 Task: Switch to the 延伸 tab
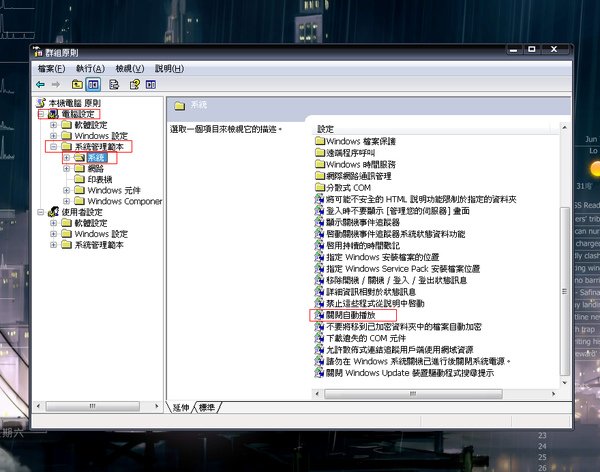181,408
